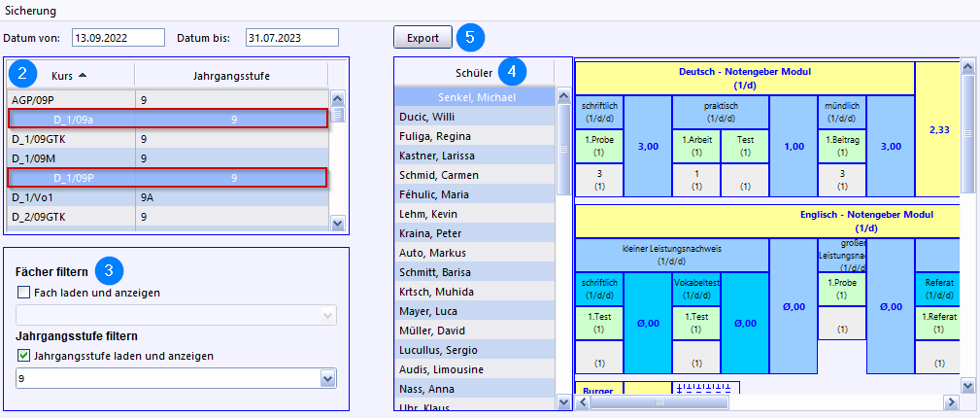
Task: Select student Auto, Markus
Action: click(x=474, y=253)
